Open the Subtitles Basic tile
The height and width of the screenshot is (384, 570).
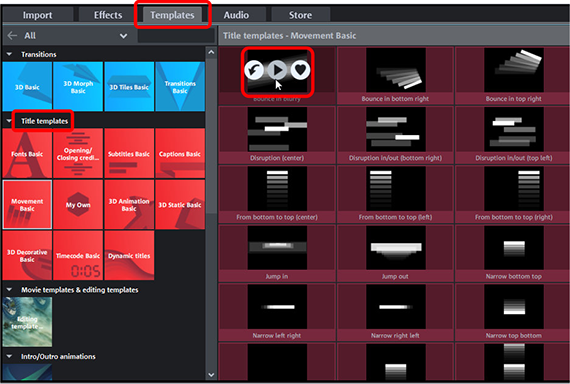tap(129, 153)
